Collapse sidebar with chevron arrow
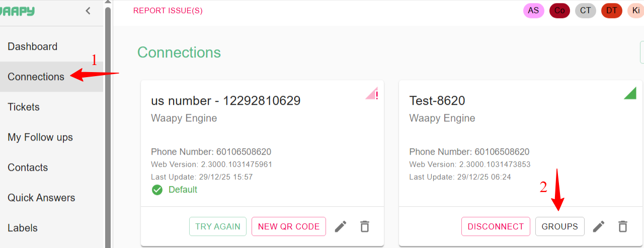 click(88, 11)
